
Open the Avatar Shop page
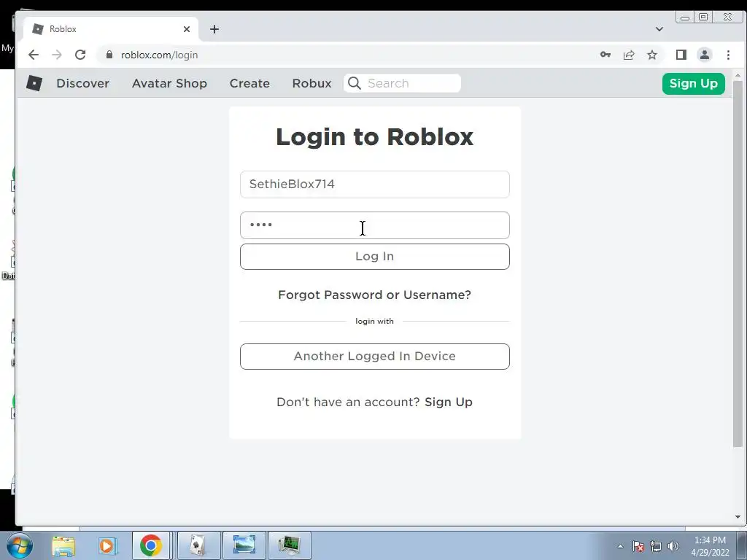(x=169, y=83)
